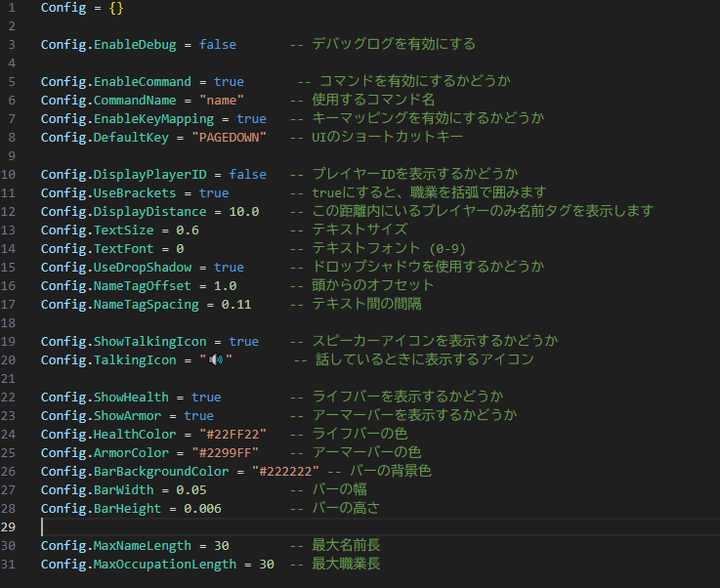Screen dimensions: 720x588
Task: Click the 0.6 value of Config.TextSize
Action: tap(188, 230)
